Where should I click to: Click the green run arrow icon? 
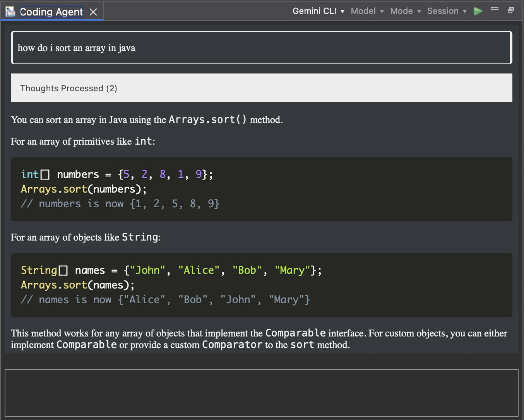(478, 11)
